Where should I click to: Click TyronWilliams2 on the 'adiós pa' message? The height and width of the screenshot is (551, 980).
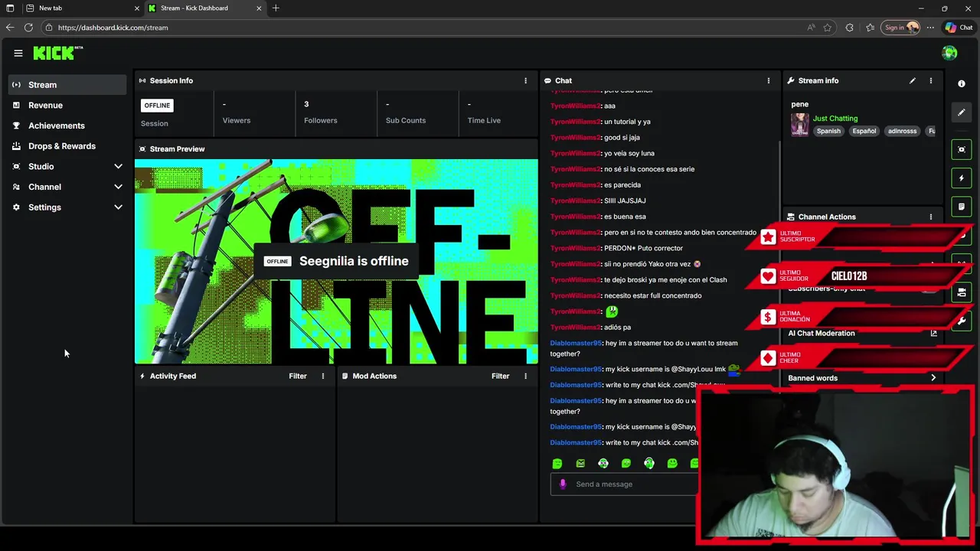click(576, 328)
